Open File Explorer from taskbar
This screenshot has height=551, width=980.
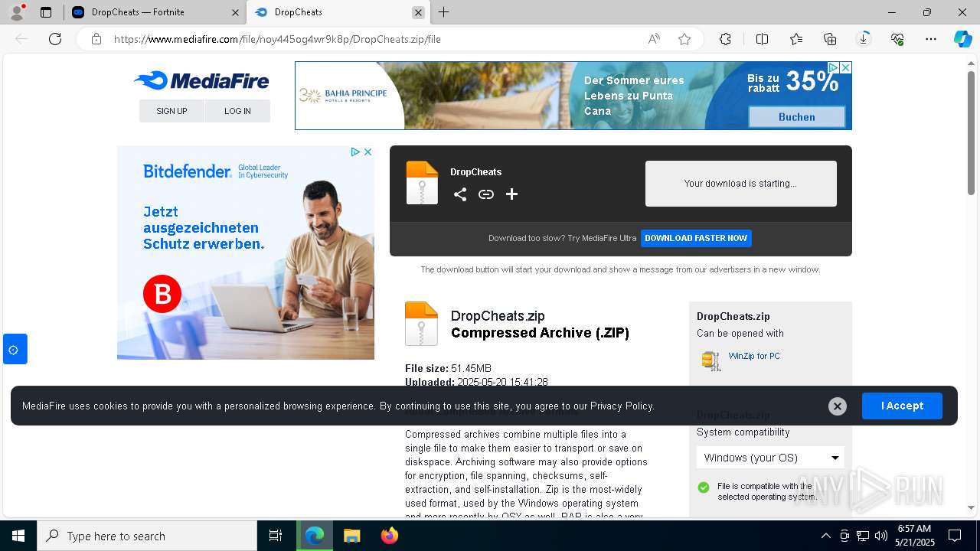[x=351, y=536]
